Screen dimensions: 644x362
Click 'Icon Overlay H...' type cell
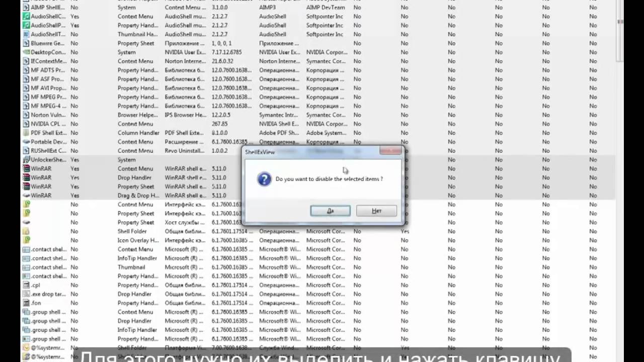(138, 240)
